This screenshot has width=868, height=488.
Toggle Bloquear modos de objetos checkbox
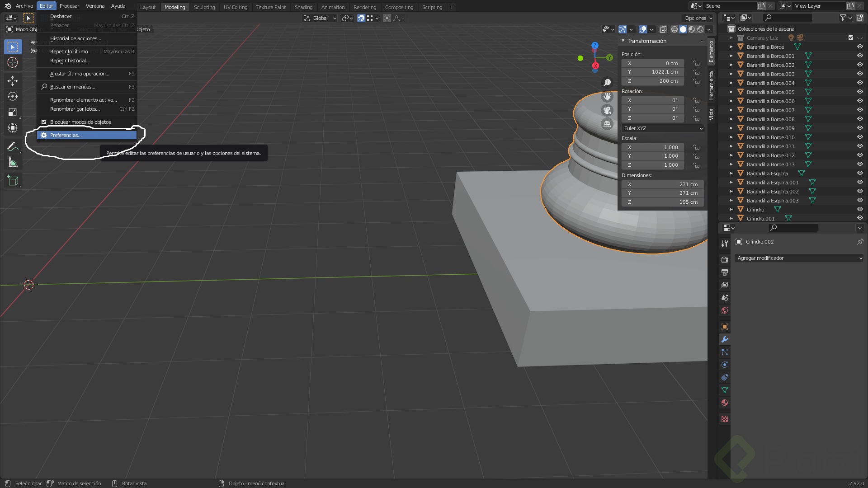coord(44,122)
